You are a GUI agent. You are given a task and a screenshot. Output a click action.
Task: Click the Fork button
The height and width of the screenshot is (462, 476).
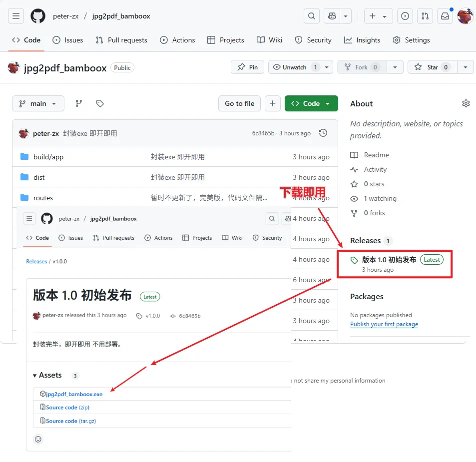(362, 67)
